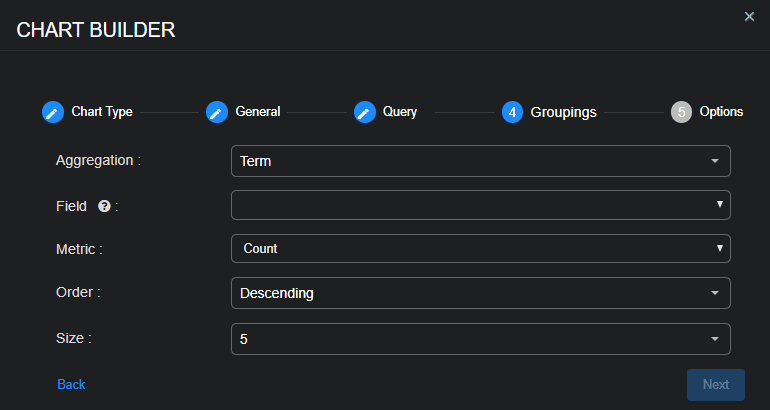Click the General step pencil icon

[217, 112]
